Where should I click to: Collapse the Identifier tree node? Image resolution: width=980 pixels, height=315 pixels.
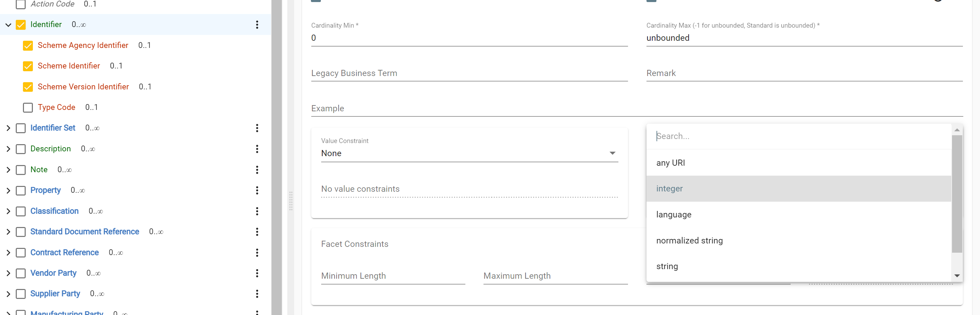coord(8,25)
